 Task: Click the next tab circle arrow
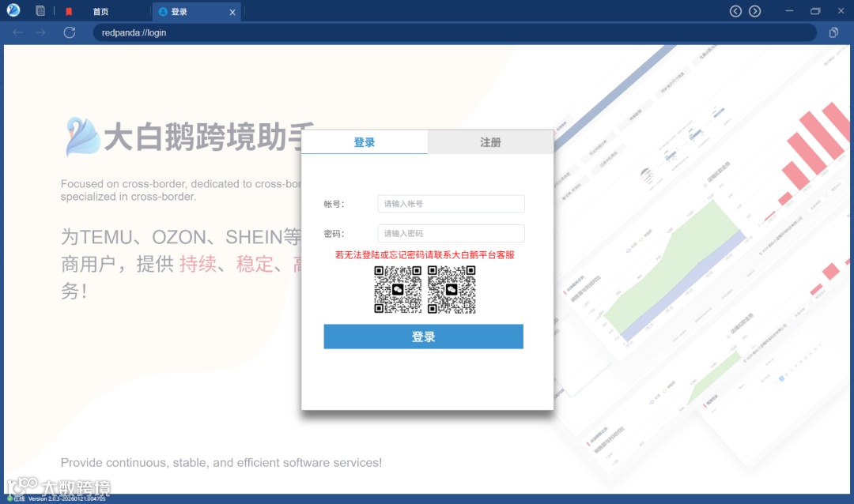pyautogui.click(x=755, y=11)
